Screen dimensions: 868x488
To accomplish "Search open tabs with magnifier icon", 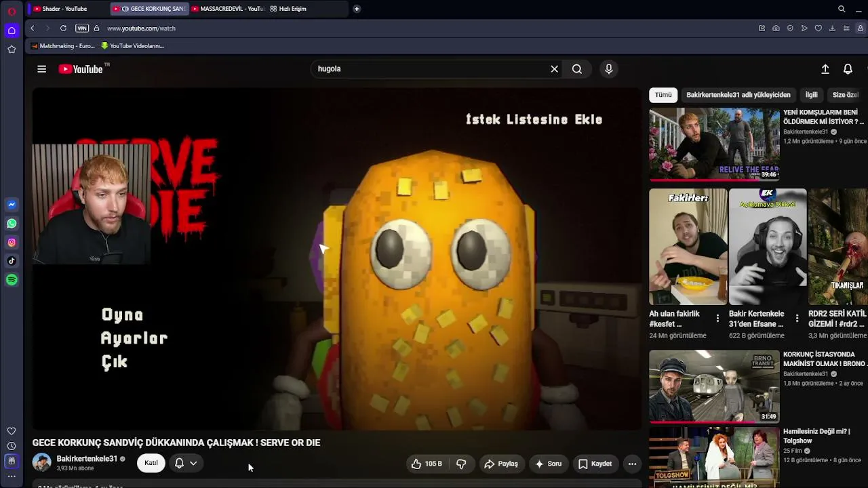I will tap(842, 9).
